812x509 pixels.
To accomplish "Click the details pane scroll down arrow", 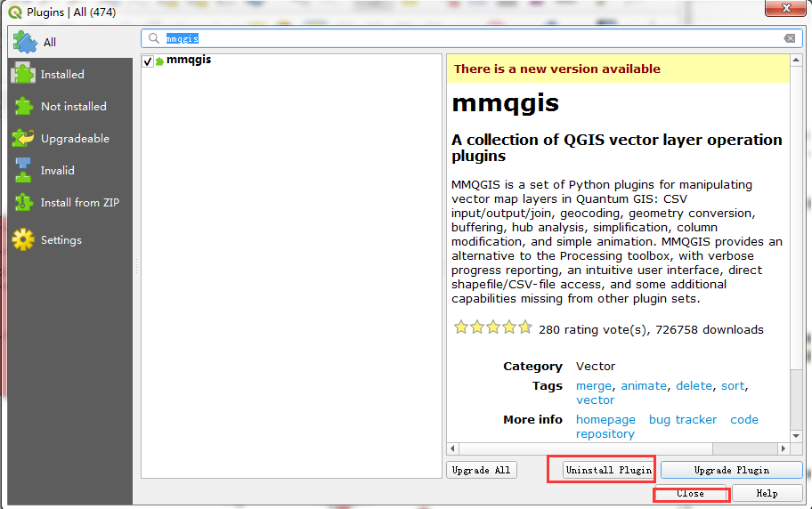I will pyautogui.click(x=796, y=436).
